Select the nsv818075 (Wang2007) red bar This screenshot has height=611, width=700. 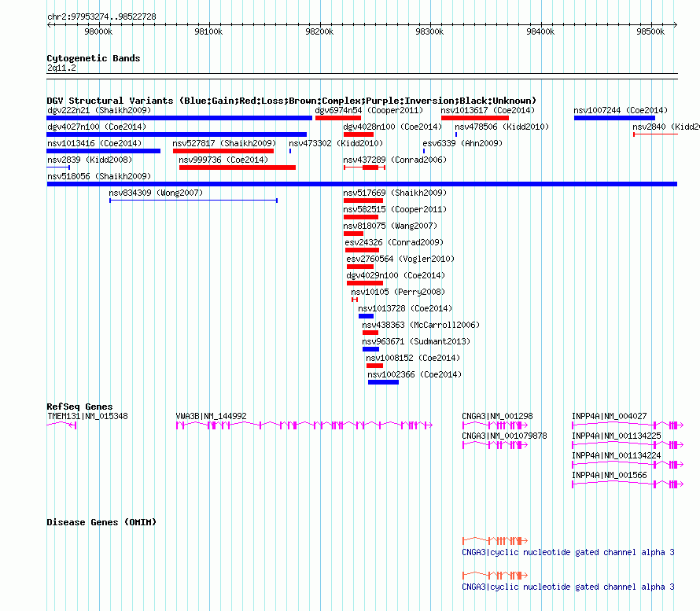pos(353,234)
